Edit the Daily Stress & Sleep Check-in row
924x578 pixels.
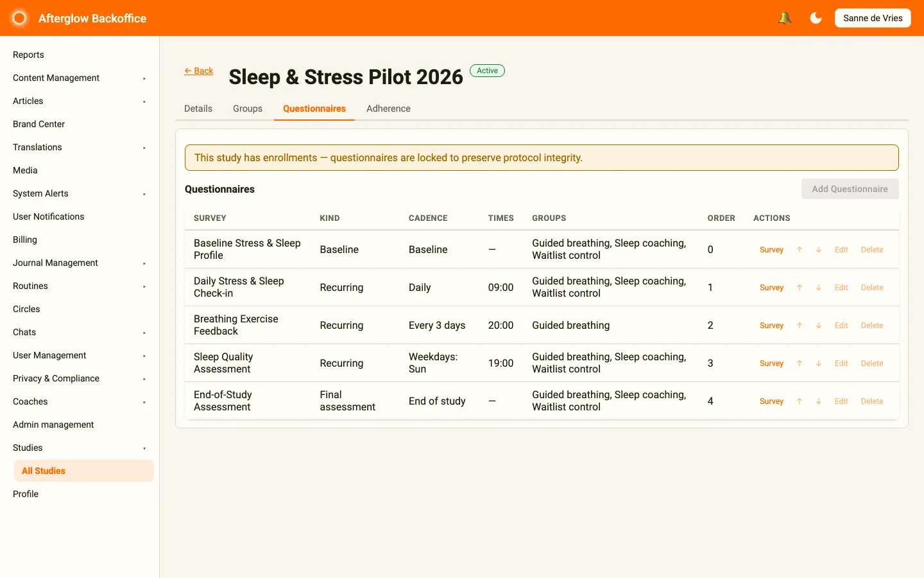point(841,288)
